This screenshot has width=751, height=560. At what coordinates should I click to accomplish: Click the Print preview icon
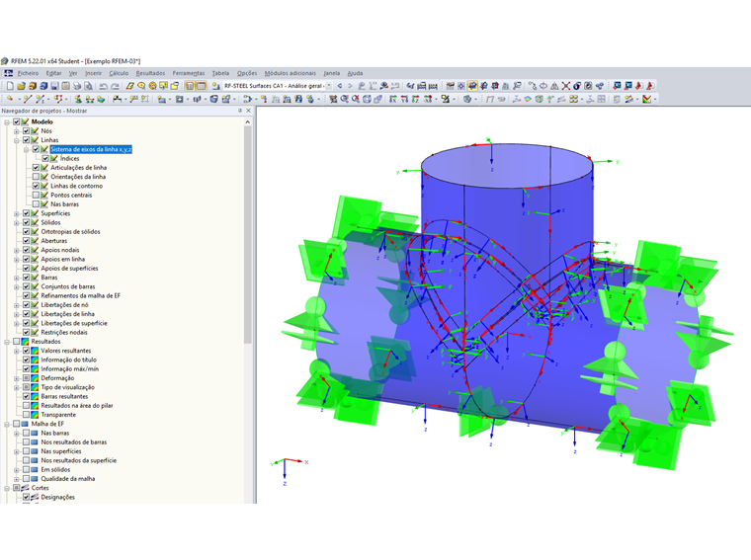click(88, 86)
